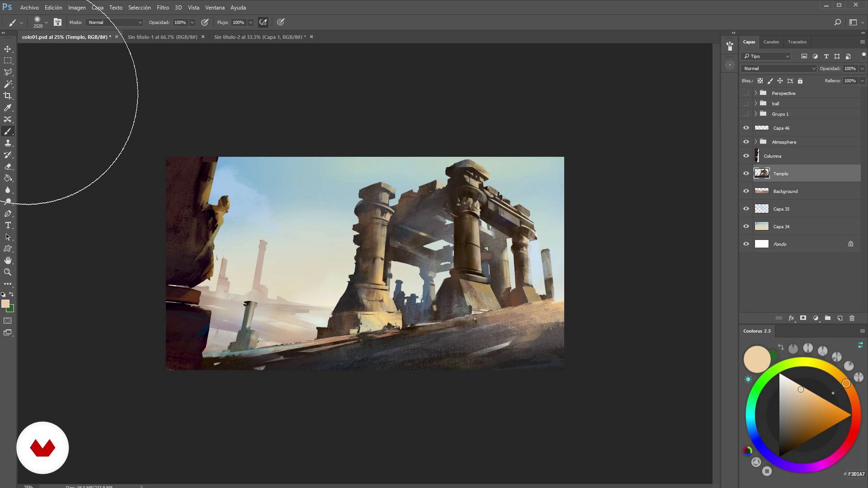Hide the Columna layer
This screenshot has height=488, width=868.
pos(746,156)
